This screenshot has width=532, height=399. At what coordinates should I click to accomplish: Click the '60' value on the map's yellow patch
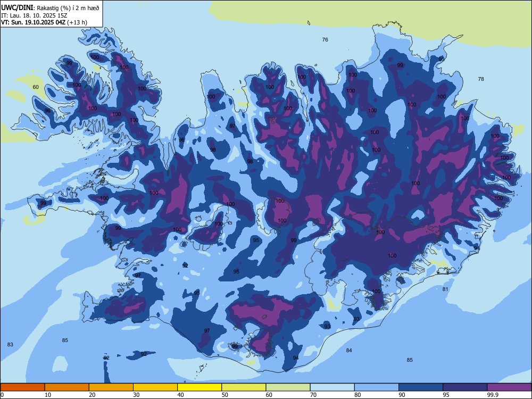click(36, 87)
